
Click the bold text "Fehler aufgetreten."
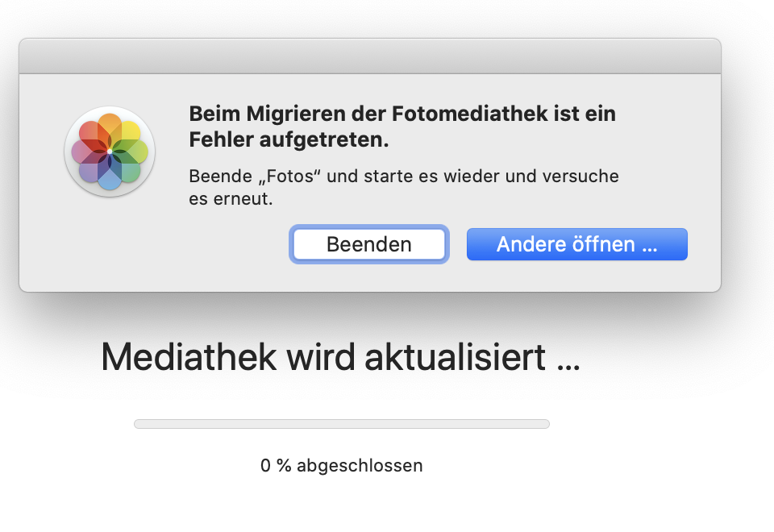point(289,140)
